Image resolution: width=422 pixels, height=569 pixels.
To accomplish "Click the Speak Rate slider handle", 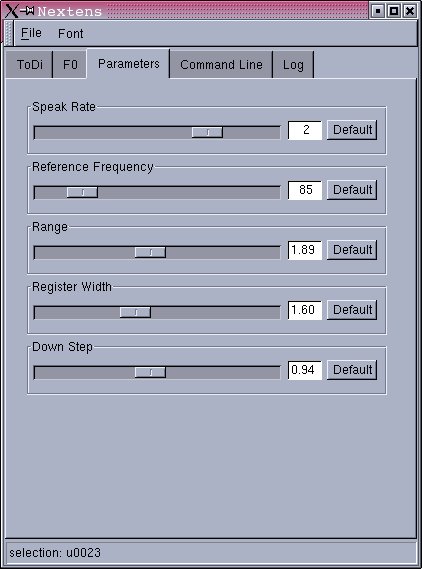I will 207,132.
